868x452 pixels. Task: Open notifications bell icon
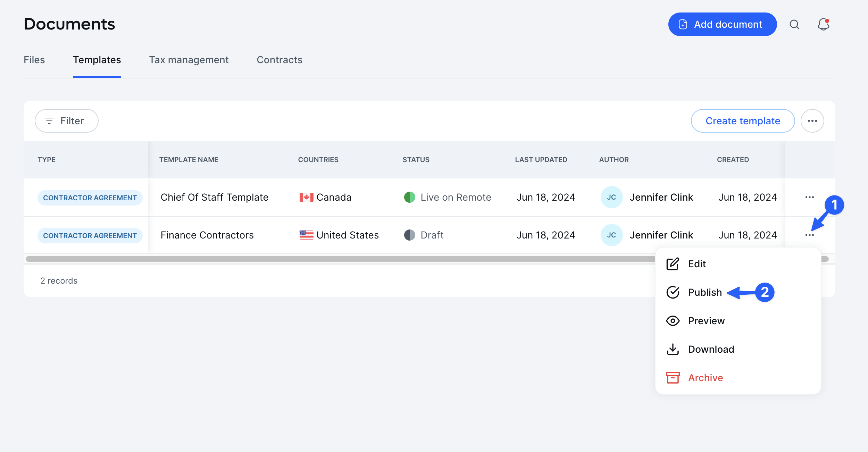823,24
